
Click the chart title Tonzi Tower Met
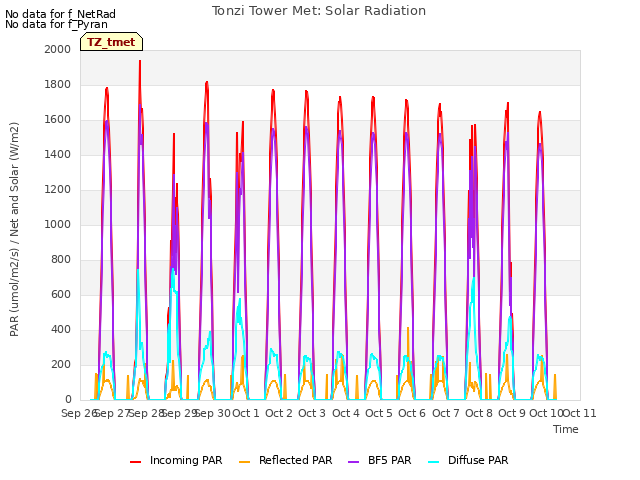point(319,11)
